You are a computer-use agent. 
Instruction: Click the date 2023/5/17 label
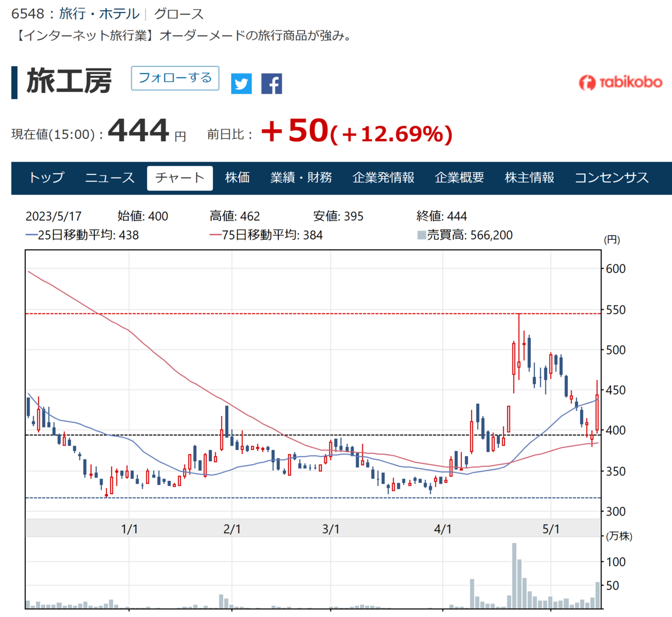(x=54, y=216)
